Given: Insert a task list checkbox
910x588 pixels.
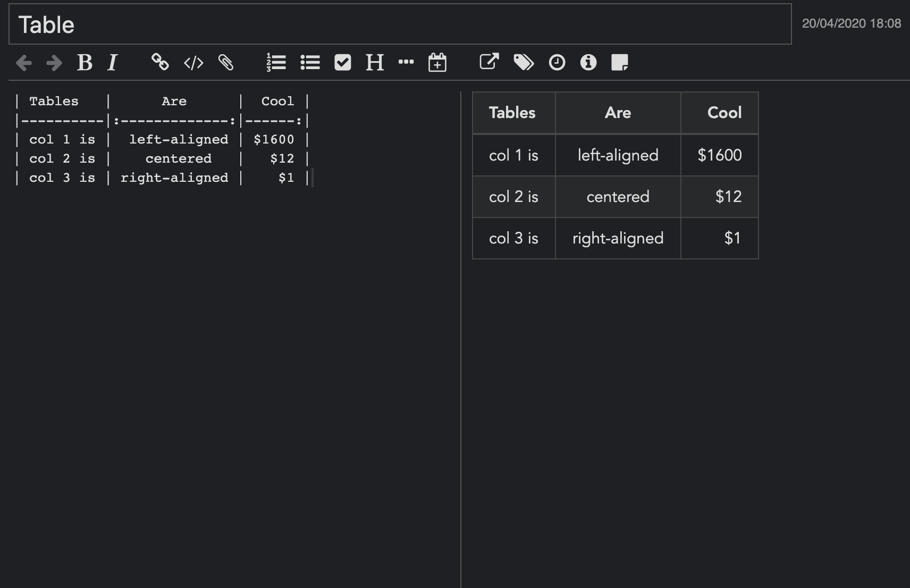Looking at the screenshot, I should [x=343, y=62].
